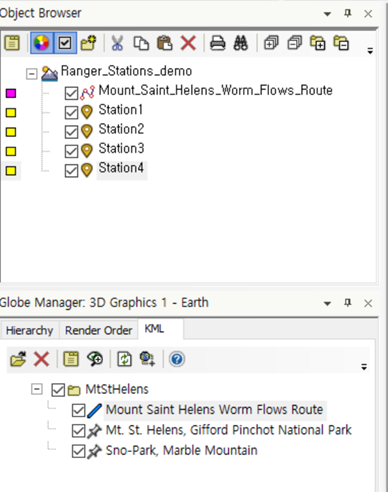Screen dimensions: 388x492
Task: Click the Print icon
Action: pyautogui.click(x=218, y=43)
